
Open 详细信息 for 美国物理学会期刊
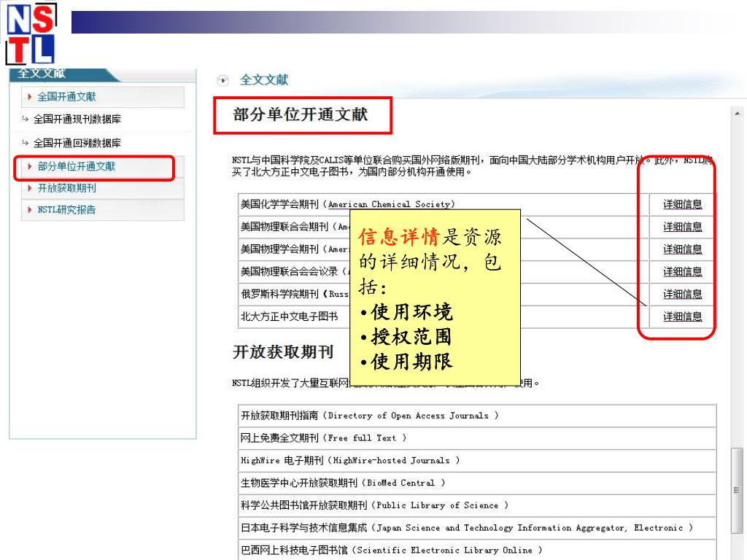coord(682,249)
